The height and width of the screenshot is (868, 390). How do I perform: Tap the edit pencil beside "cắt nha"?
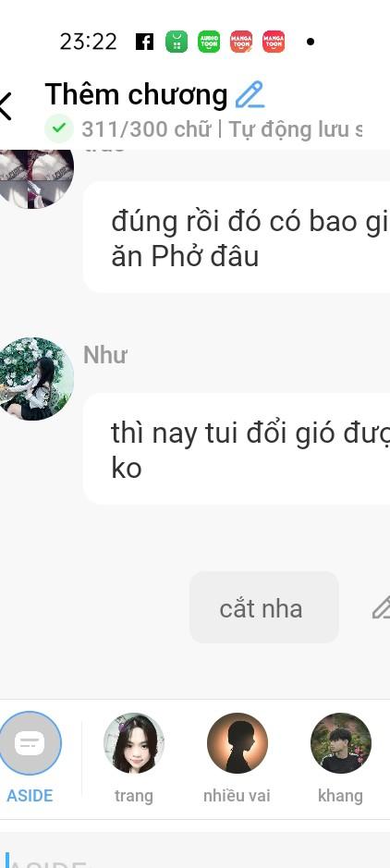(381, 608)
